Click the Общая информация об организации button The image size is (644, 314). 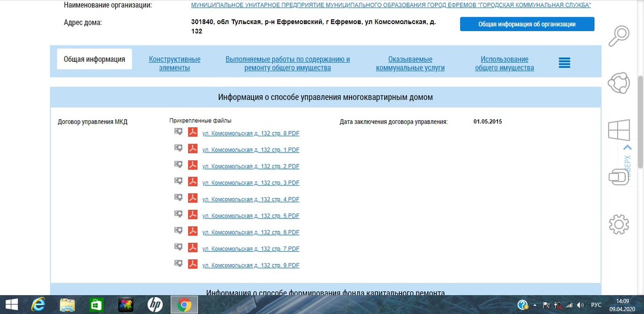point(527,24)
